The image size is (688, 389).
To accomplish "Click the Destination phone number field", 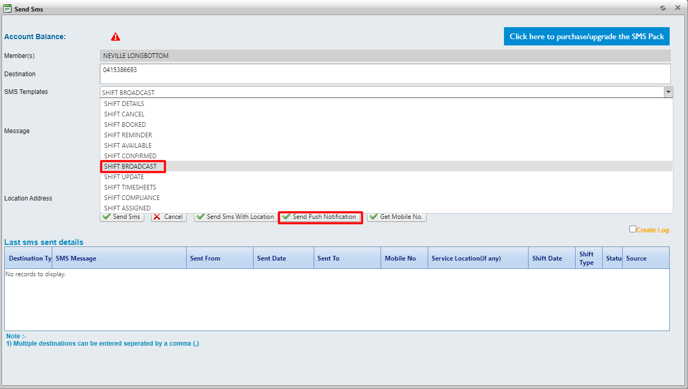I will (x=385, y=74).
